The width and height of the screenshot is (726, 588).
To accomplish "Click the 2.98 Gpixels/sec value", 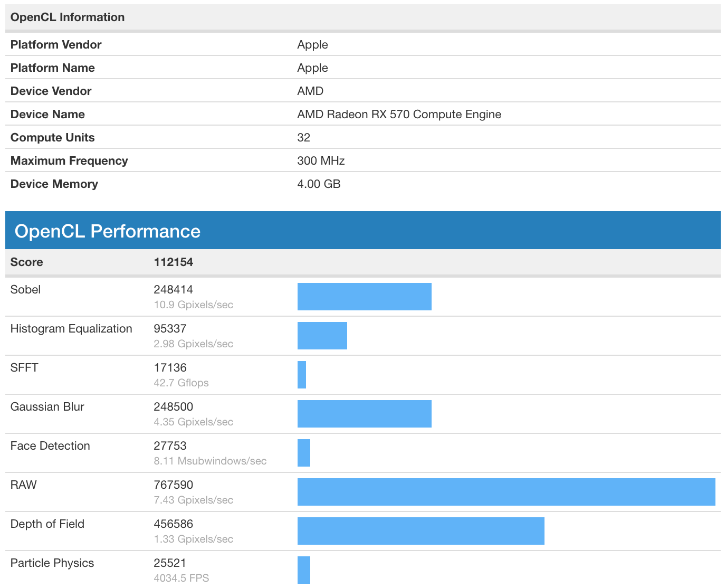I will pos(194,344).
